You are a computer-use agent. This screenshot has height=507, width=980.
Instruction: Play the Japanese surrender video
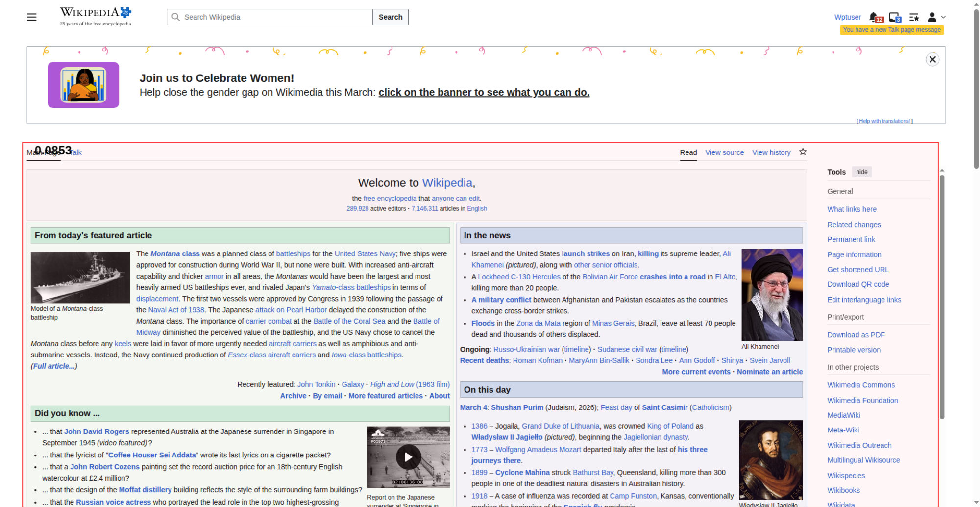click(408, 457)
